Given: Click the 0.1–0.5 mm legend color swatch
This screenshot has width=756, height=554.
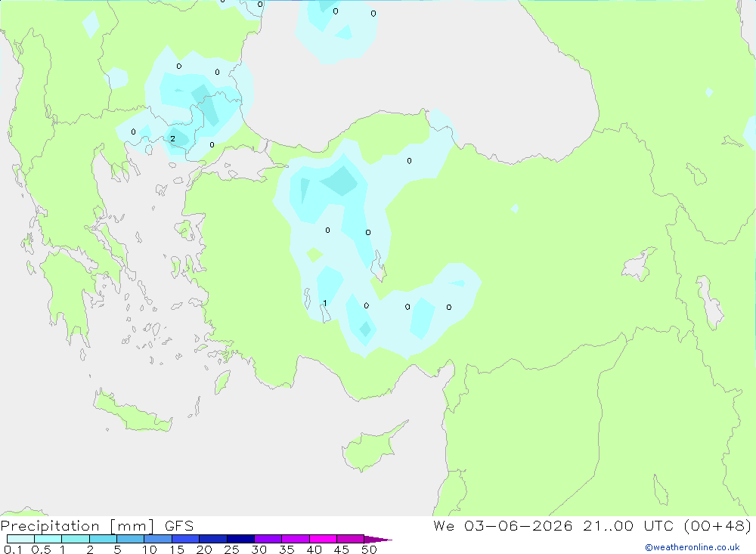Looking at the screenshot, I should 20,539.
